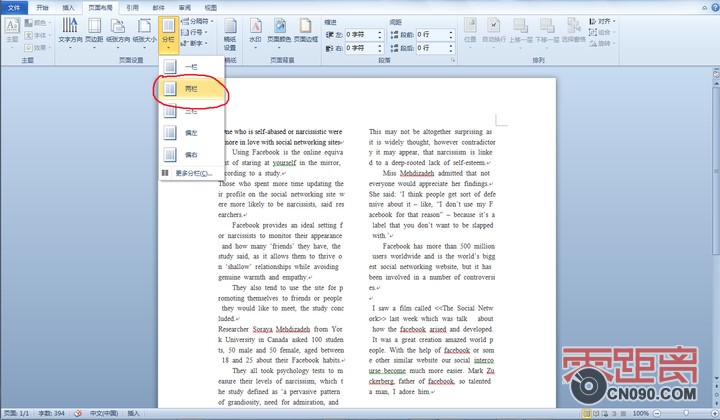Choose 三栏 (Three columns) from the menu

(192, 111)
